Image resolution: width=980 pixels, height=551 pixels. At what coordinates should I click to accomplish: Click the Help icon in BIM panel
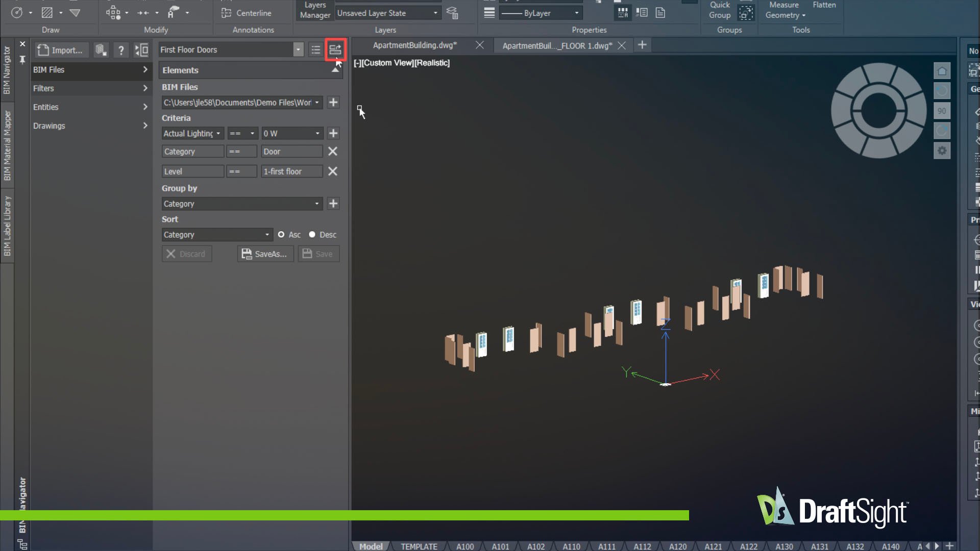pos(121,50)
